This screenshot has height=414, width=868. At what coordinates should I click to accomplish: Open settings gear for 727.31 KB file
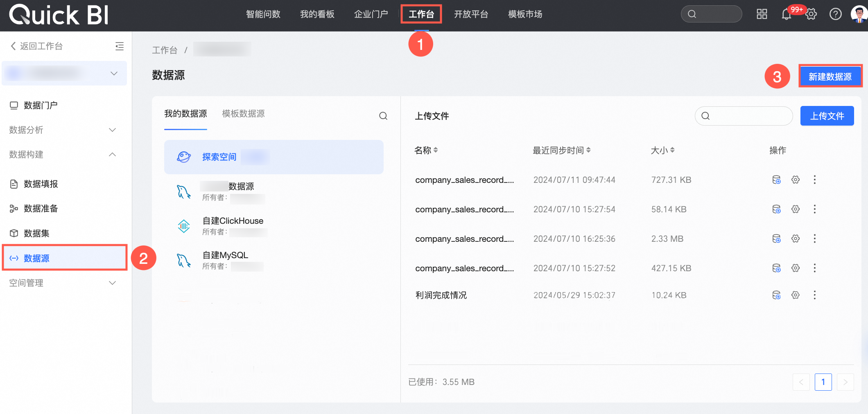click(796, 180)
